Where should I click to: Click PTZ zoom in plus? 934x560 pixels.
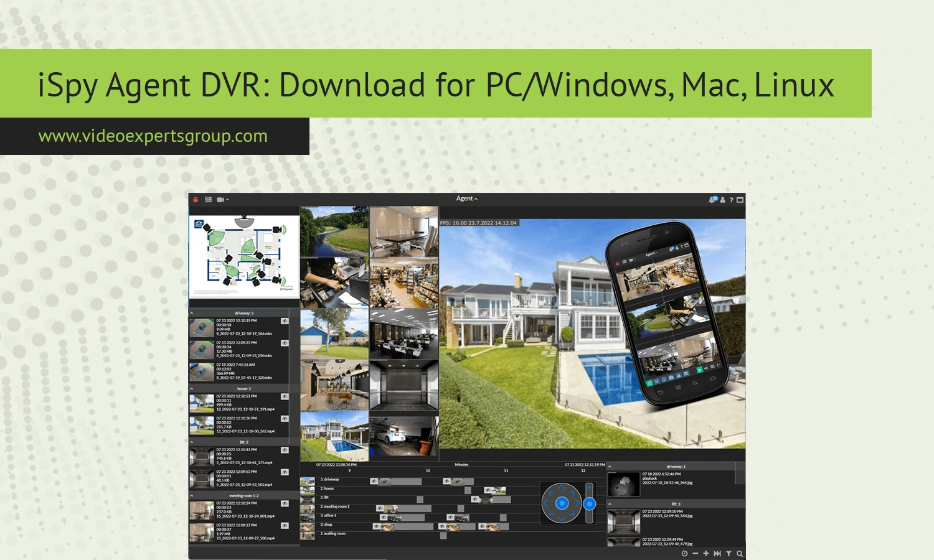pyautogui.click(x=590, y=488)
